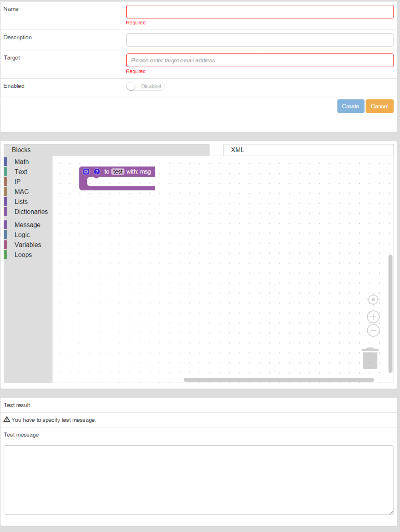Image resolution: width=400 pixels, height=532 pixels.
Task: Open the Text block category
Action: click(21, 172)
